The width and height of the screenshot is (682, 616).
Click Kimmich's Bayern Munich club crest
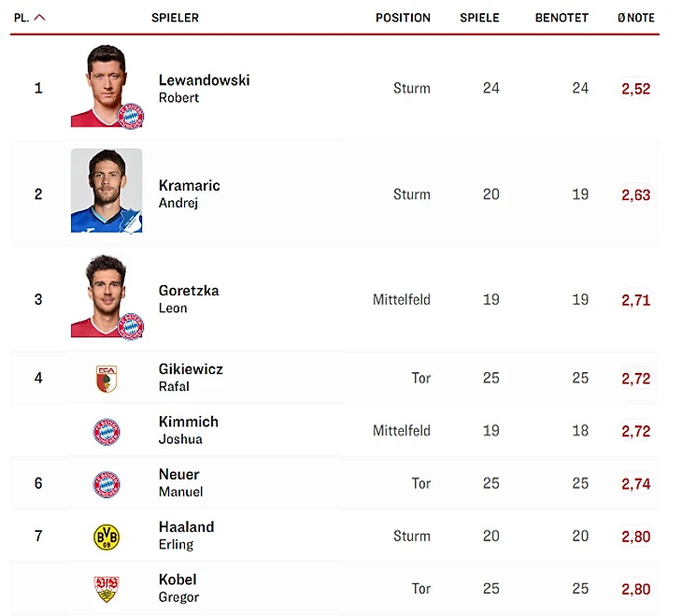[107, 431]
